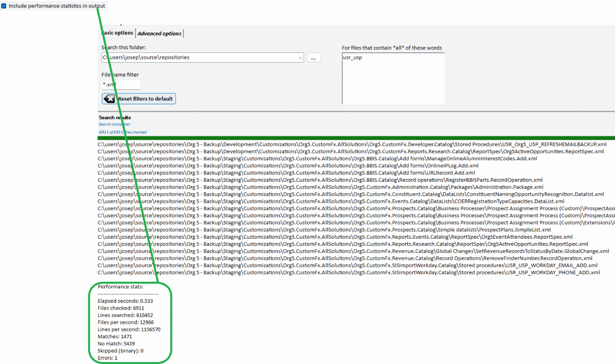Click the Lines per second: 1156570 stat
The width and height of the screenshot is (615, 364).
click(129, 330)
